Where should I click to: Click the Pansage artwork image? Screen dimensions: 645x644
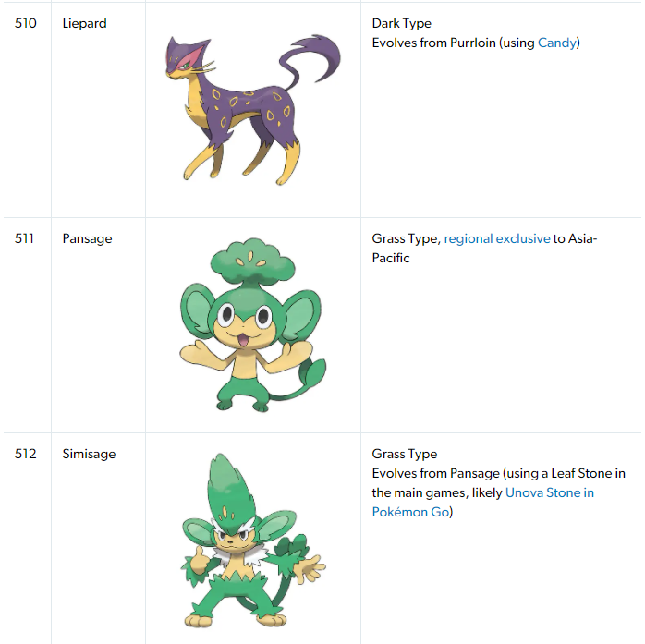(x=253, y=325)
